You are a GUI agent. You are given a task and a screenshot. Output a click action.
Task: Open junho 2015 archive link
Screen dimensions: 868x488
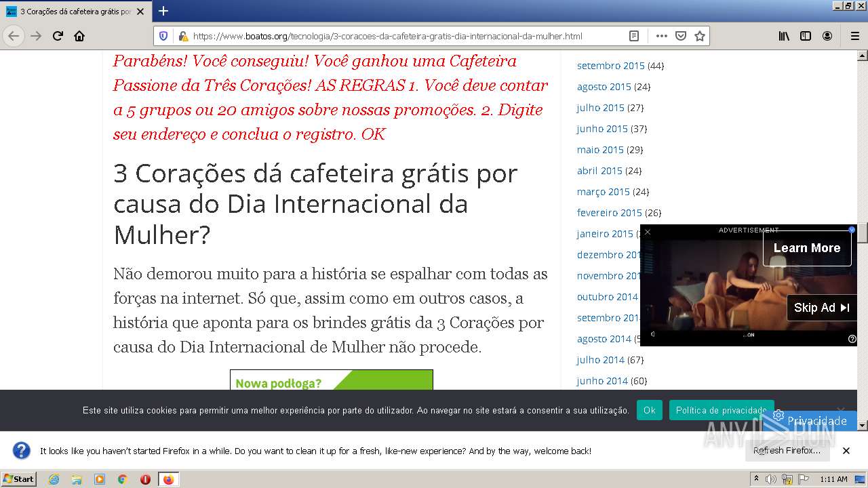pyautogui.click(x=602, y=129)
